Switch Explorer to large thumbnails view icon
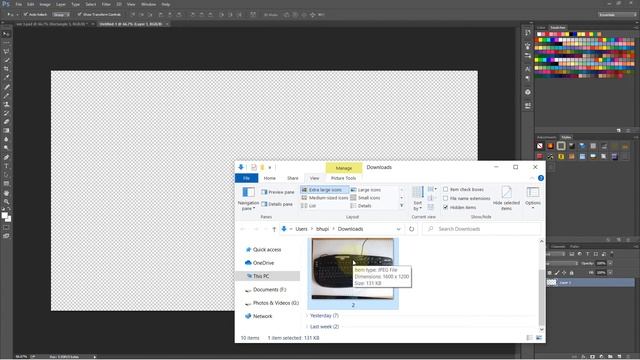This screenshot has width=640, height=360. coord(539,338)
